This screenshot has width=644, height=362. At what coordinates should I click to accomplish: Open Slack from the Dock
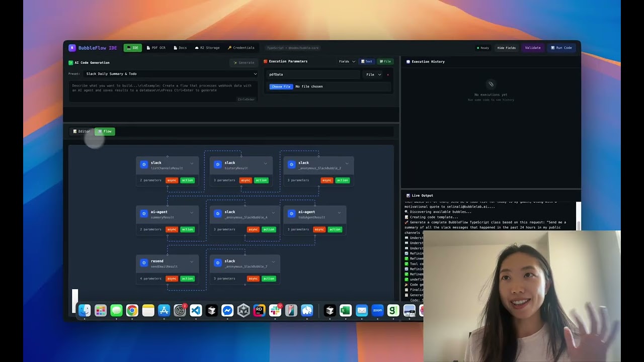[275, 311]
